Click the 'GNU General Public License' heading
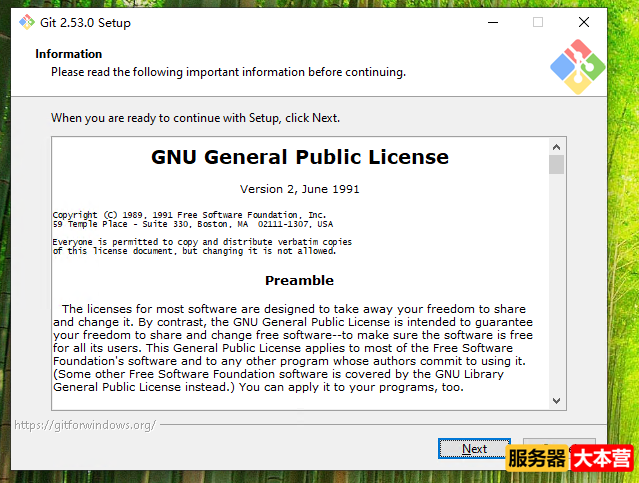Screen dimensions: 639x483 pos(300,157)
